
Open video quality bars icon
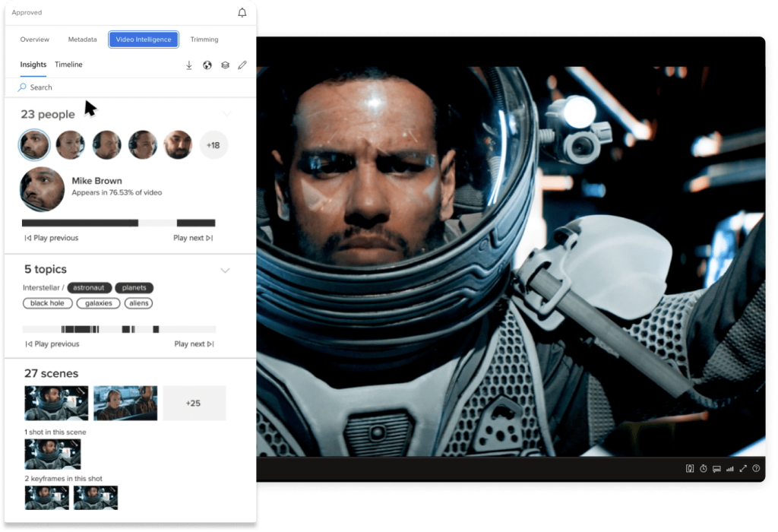730,468
